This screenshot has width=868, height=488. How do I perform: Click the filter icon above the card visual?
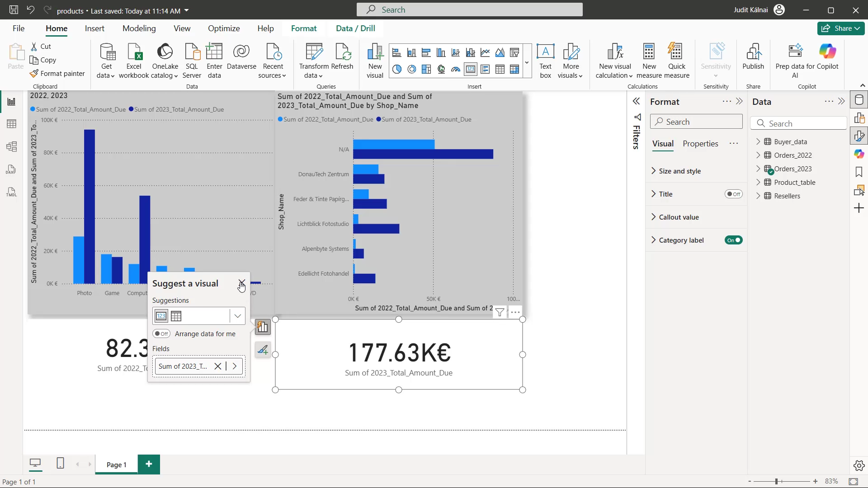pos(500,312)
